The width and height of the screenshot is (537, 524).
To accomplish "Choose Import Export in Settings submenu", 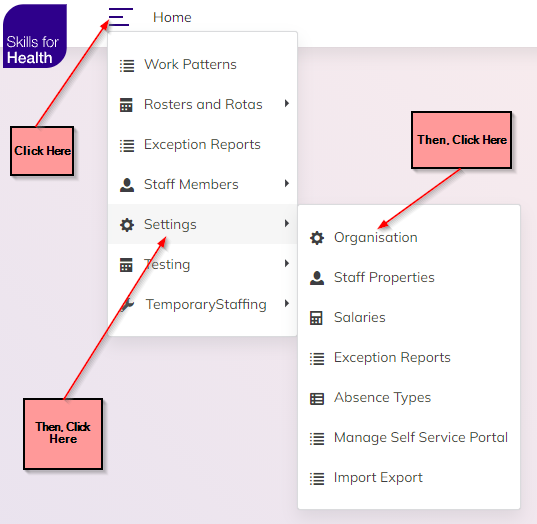I will [x=409, y=478].
